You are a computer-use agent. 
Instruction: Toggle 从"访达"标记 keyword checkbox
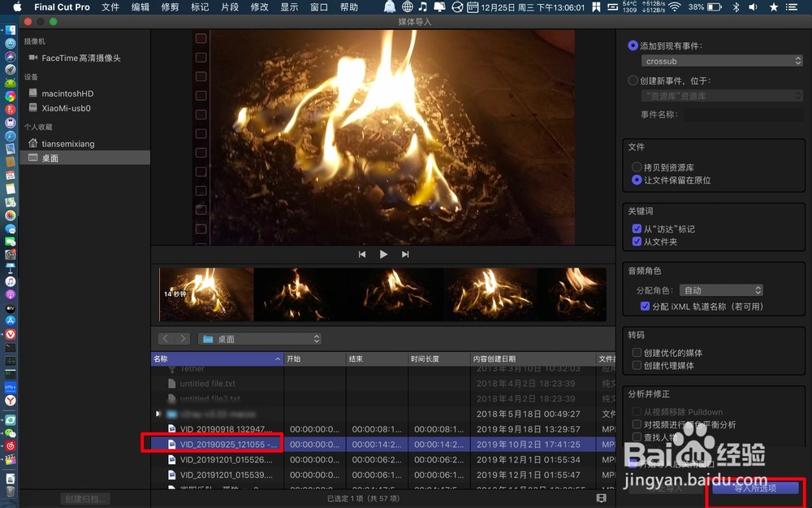pos(637,228)
